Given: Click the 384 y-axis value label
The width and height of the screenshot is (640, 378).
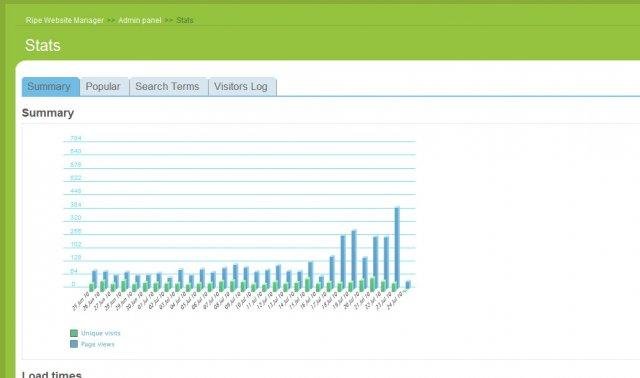Looking at the screenshot, I should (76, 204).
